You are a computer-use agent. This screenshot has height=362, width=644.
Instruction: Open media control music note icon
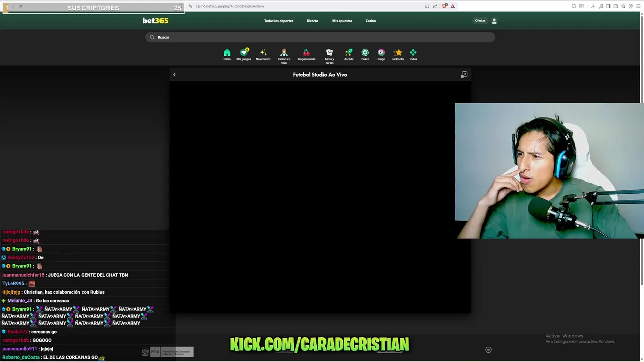coord(601,6)
